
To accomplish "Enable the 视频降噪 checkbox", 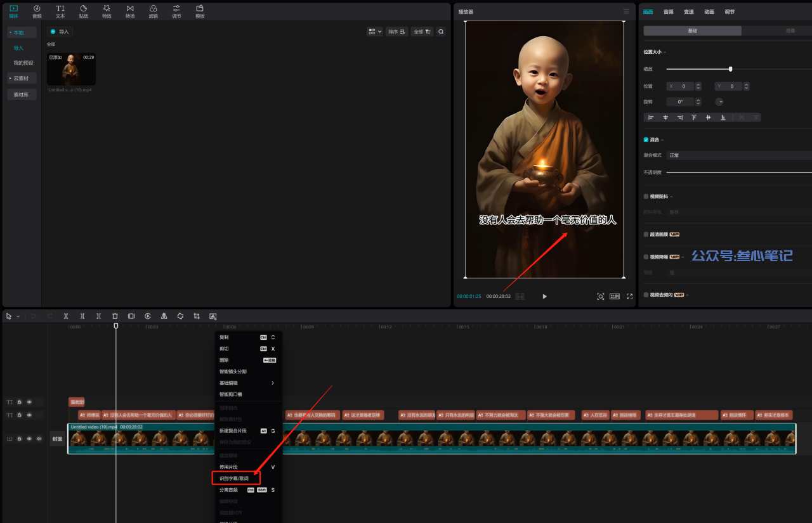I will point(646,257).
